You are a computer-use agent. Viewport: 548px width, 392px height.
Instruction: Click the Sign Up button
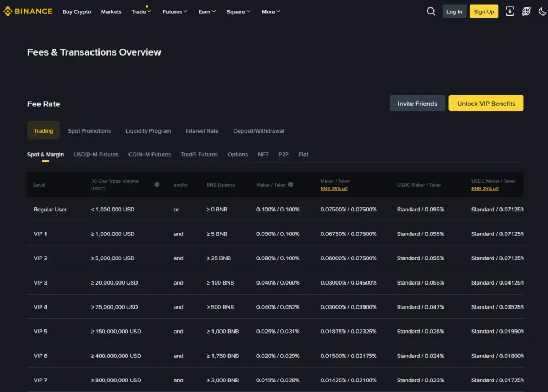click(x=484, y=12)
